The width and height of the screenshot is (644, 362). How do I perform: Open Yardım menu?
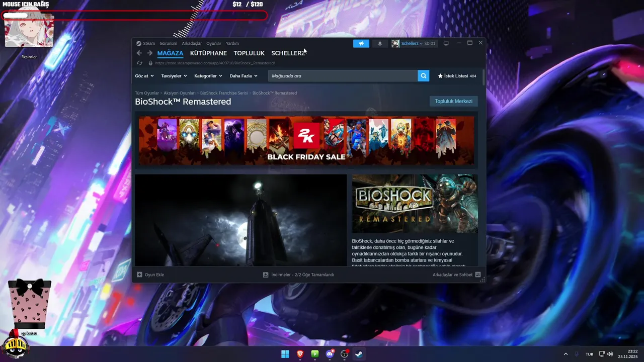tap(232, 43)
